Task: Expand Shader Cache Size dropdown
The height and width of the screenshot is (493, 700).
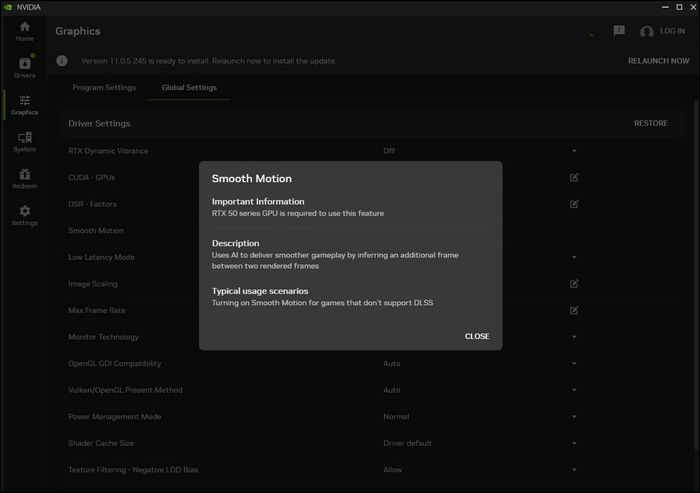Action: coord(574,443)
